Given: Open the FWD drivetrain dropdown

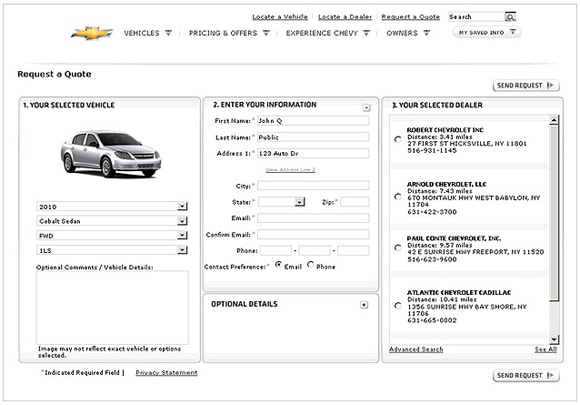Looking at the screenshot, I should click(x=112, y=236).
